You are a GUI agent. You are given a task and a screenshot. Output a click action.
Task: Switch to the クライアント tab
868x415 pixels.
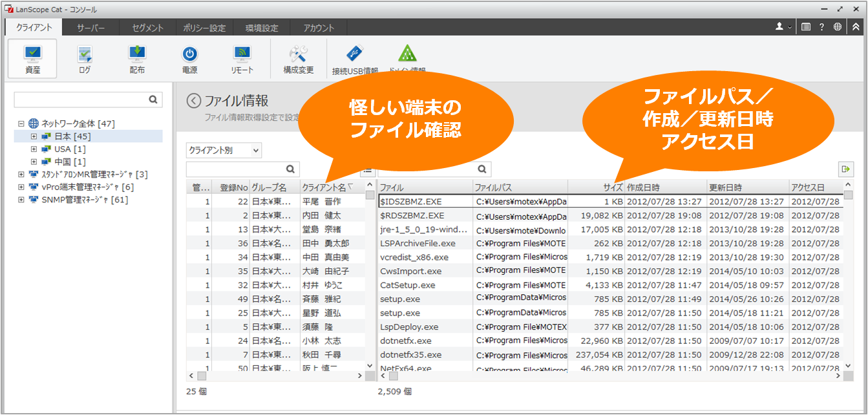point(34,28)
